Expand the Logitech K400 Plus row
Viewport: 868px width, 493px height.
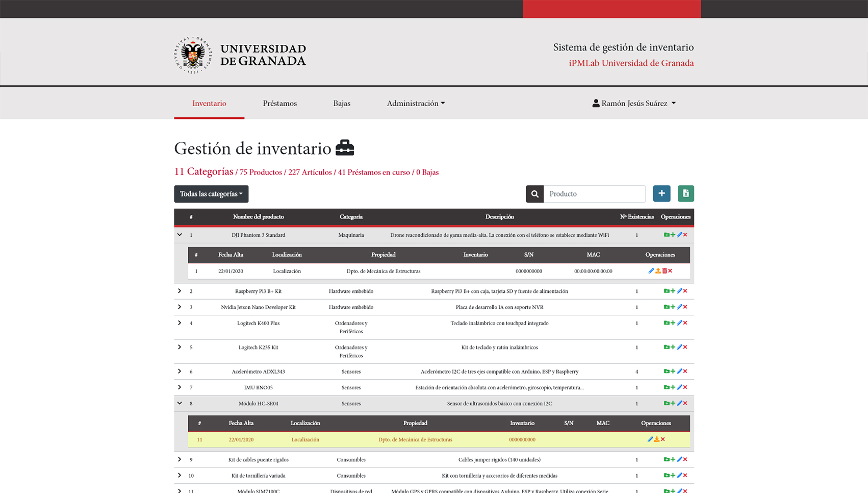pos(179,323)
